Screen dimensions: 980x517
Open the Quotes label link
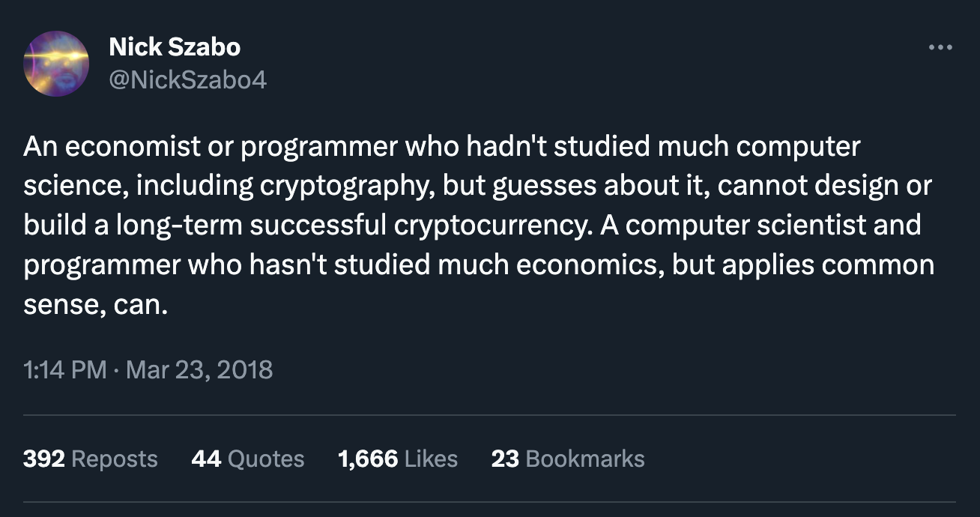click(266, 459)
